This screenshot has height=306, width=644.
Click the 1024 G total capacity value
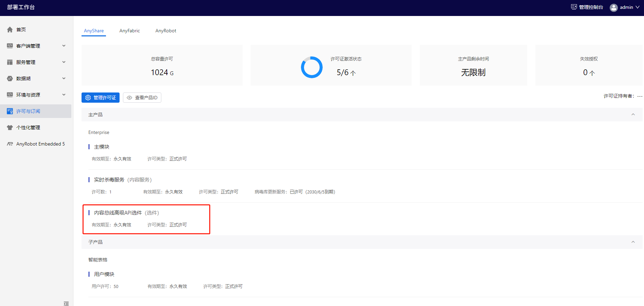point(162,72)
